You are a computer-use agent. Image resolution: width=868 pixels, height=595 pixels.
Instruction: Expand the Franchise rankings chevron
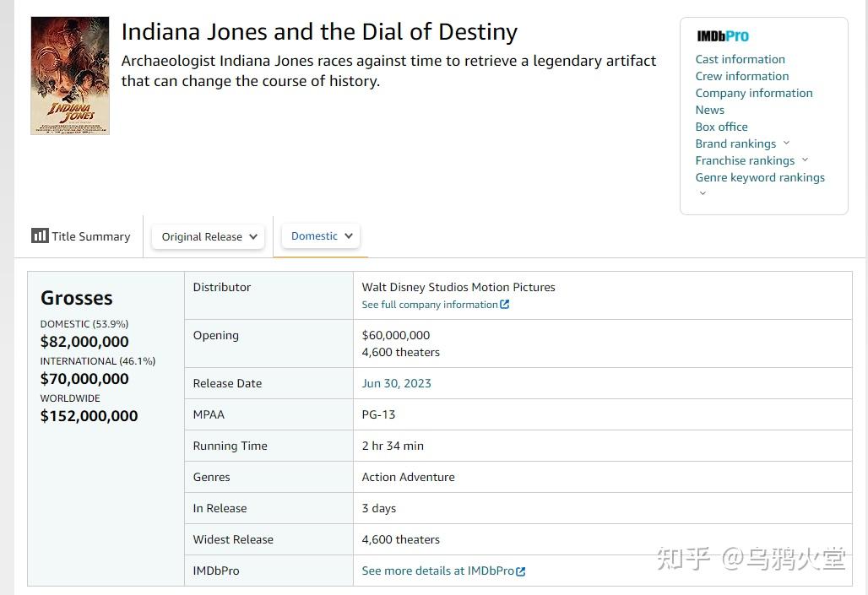point(805,160)
